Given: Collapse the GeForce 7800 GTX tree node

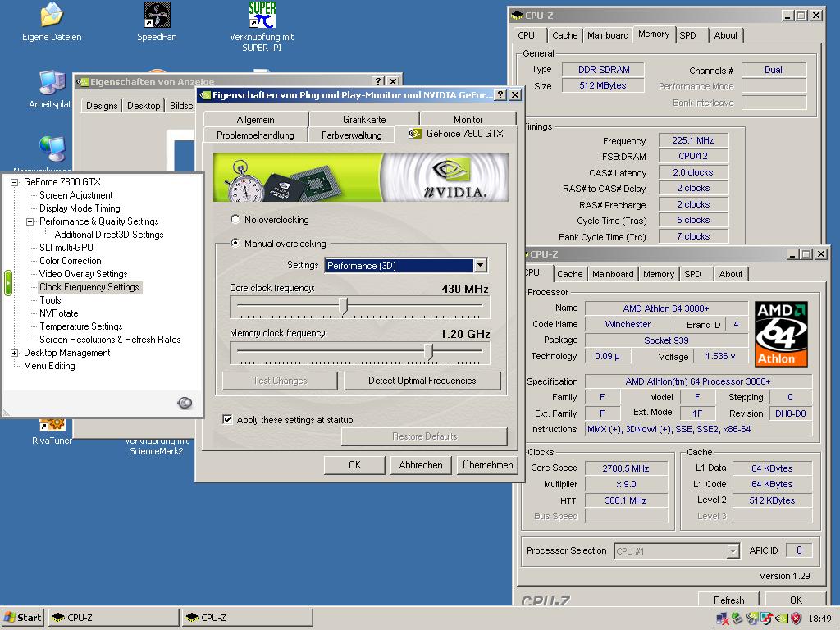Looking at the screenshot, I should (15, 182).
